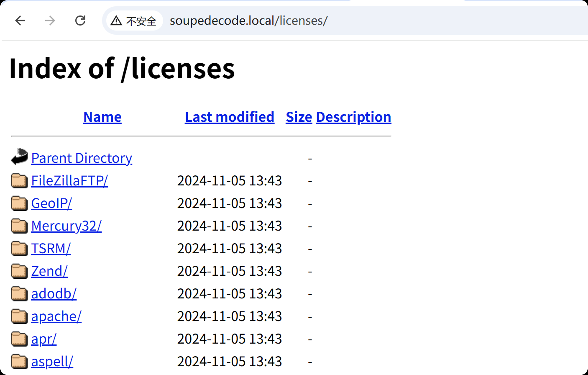Sort the listing by Description
This screenshot has height=375, width=588.
click(353, 117)
